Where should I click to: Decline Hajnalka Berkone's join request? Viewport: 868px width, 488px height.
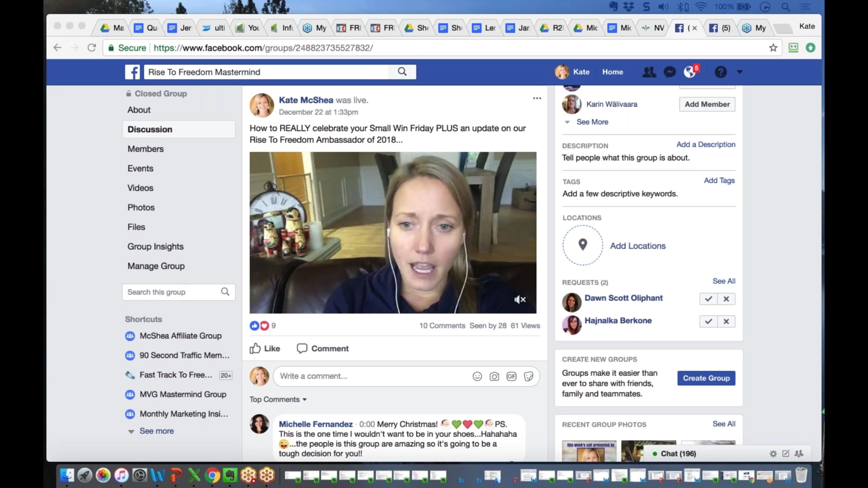726,321
